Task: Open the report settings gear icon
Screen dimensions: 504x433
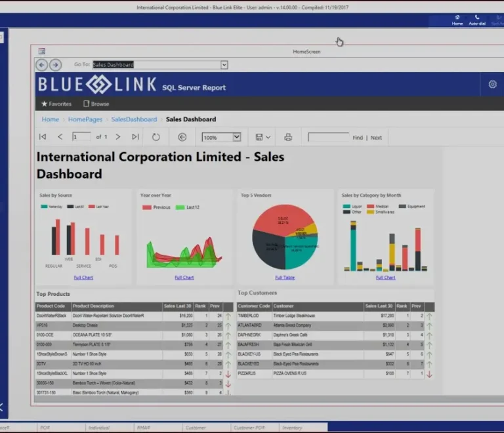Action: tap(492, 85)
